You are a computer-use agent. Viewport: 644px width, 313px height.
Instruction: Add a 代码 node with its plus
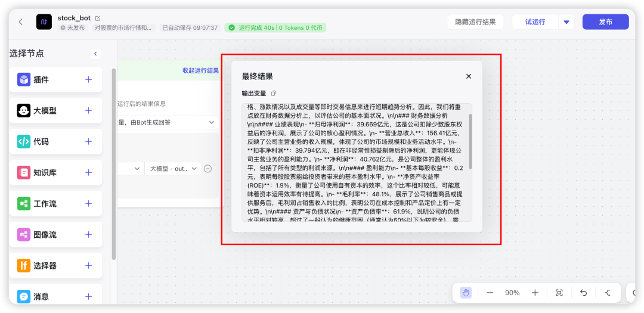pyautogui.click(x=88, y=142)
